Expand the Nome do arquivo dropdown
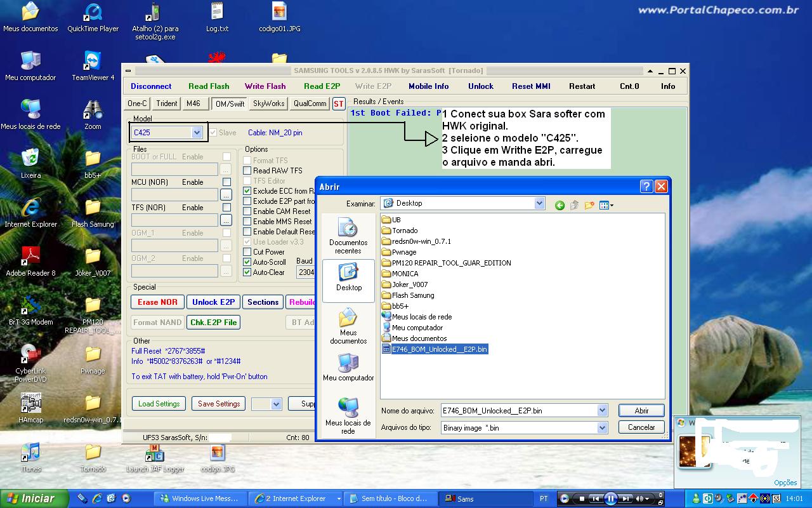The height and width of the screenshot is (508, 812). pyautogui.click(x=602, y=411)
